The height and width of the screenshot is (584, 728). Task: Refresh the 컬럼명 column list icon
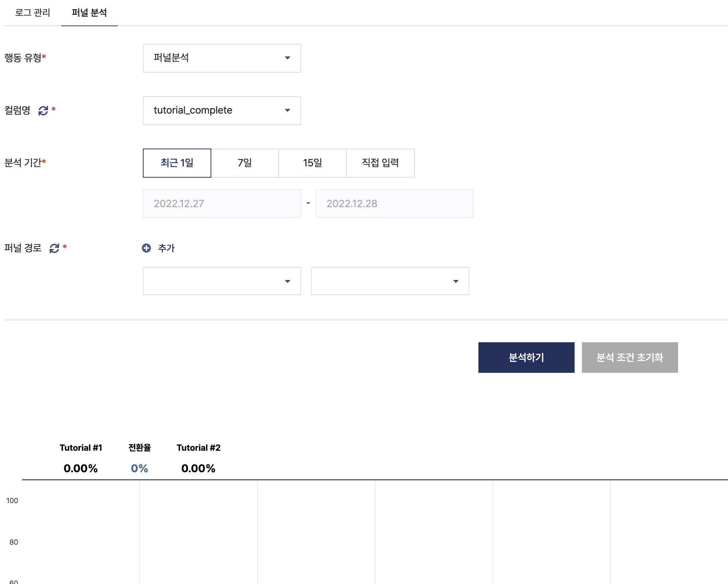pos(43,111)
